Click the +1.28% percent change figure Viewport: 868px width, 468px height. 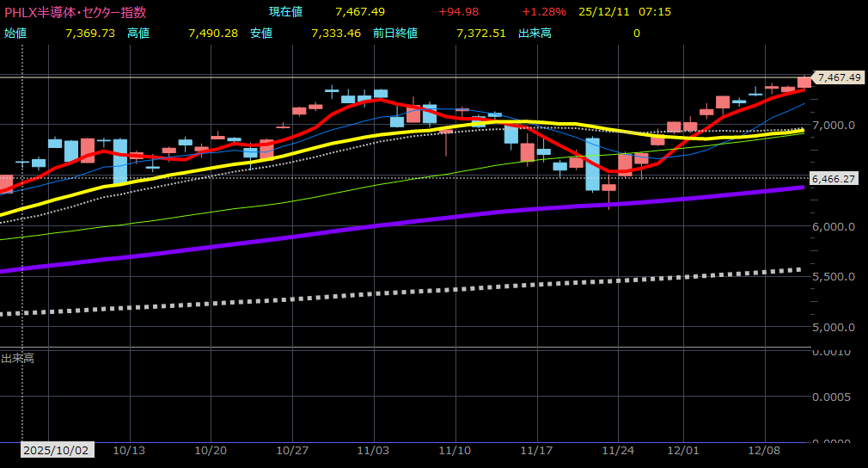(x=543, y=12)
